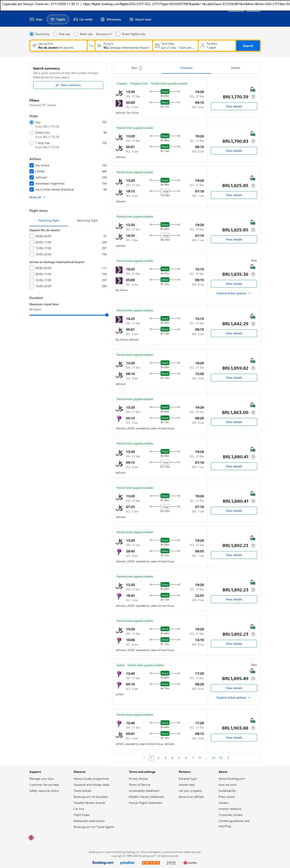Switch to the Returning flight tab
The image size is (290, 868).
tap(87, 221)
